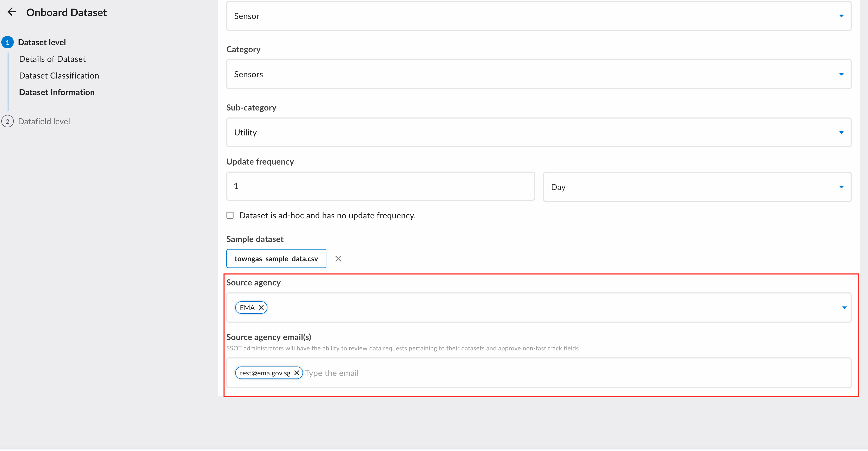Open the Dataset level step
Viewport: 868px width, 451px height.
pos(42,42)
